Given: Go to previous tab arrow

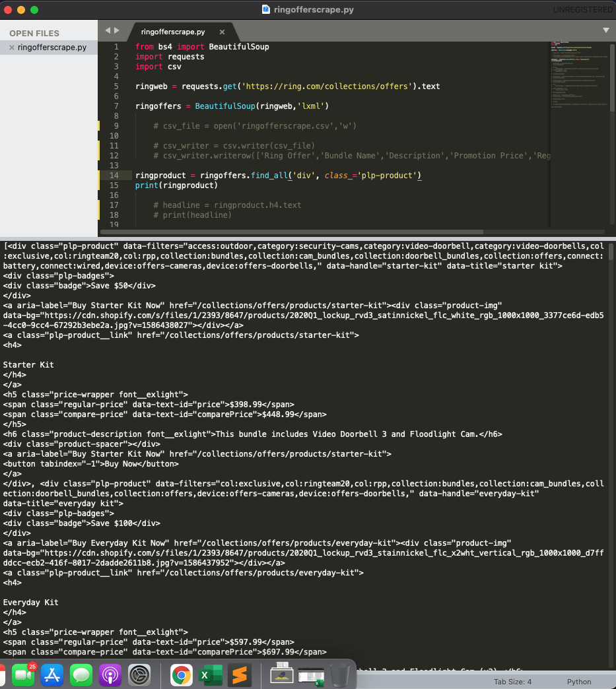Looking at the screenshot, I should 108,30.
